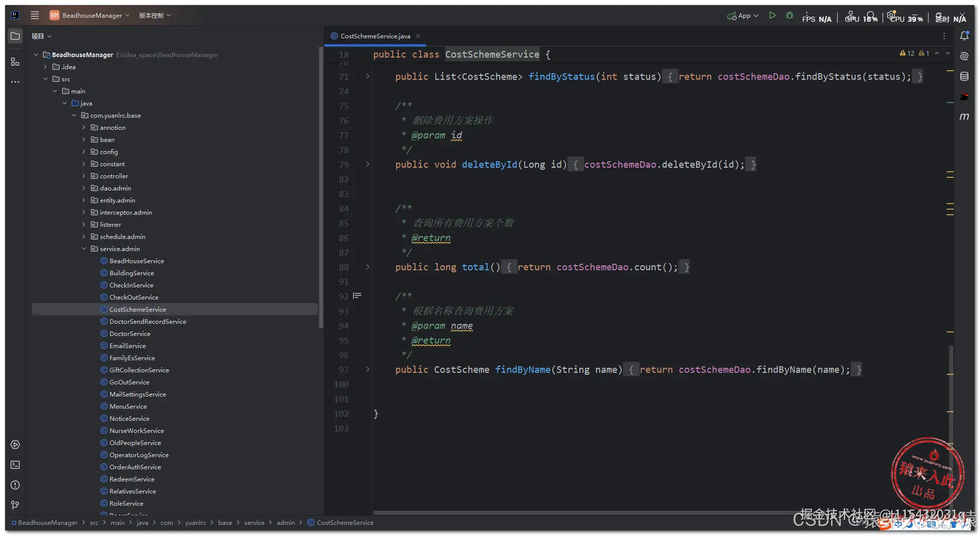980x536 pixels.
Task: Open the AI Assistant panel
Action: click(964, 56)
